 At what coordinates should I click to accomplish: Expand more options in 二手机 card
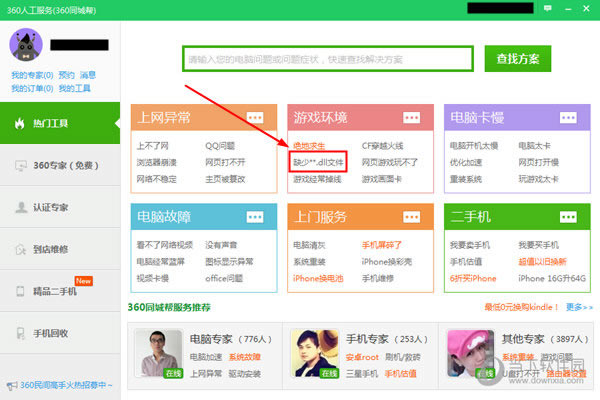click(568, 217)
